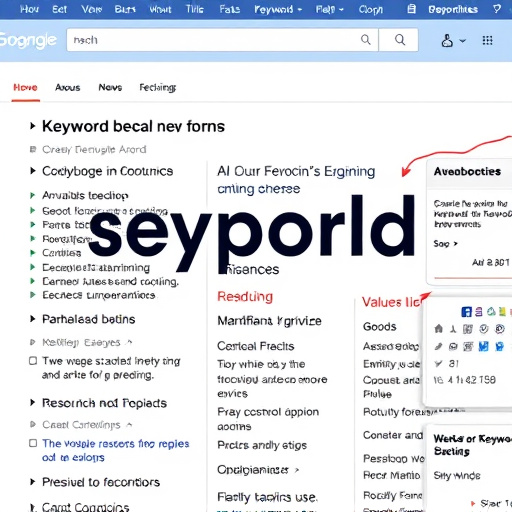Open the Beporlites menu item
The width and height of the screenshot is (512, 512).
[x=453, y=9]
